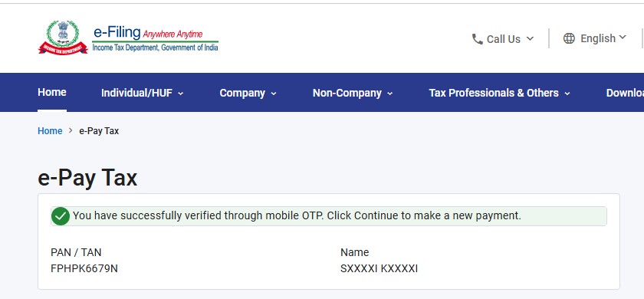The width and height of the screenshot is (644, 299).
Task: Expand the Individual/HUF menu
Action: [x=142, y=93]
